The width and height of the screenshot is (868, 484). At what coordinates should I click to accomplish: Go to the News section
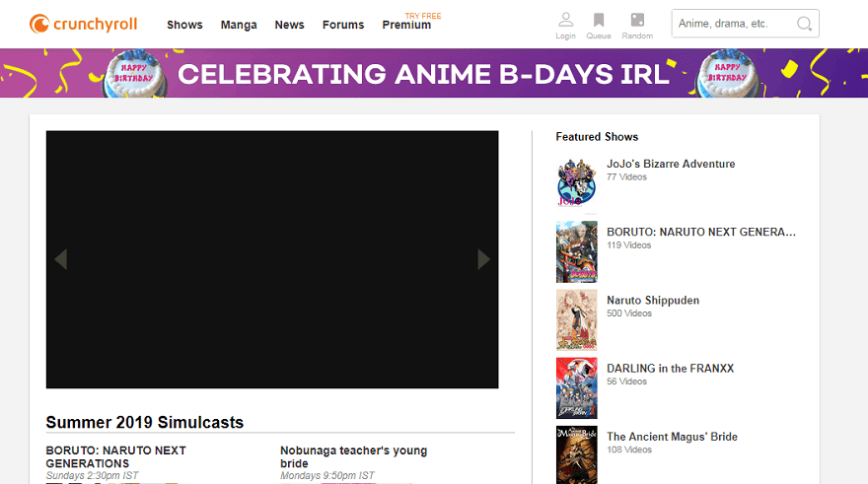(x=289, y=25)
